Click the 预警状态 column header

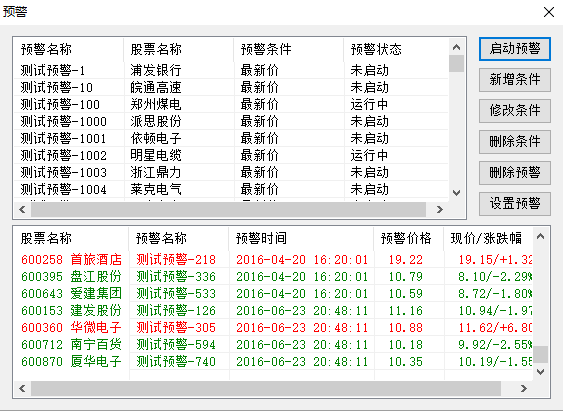(x=396, y=49)
